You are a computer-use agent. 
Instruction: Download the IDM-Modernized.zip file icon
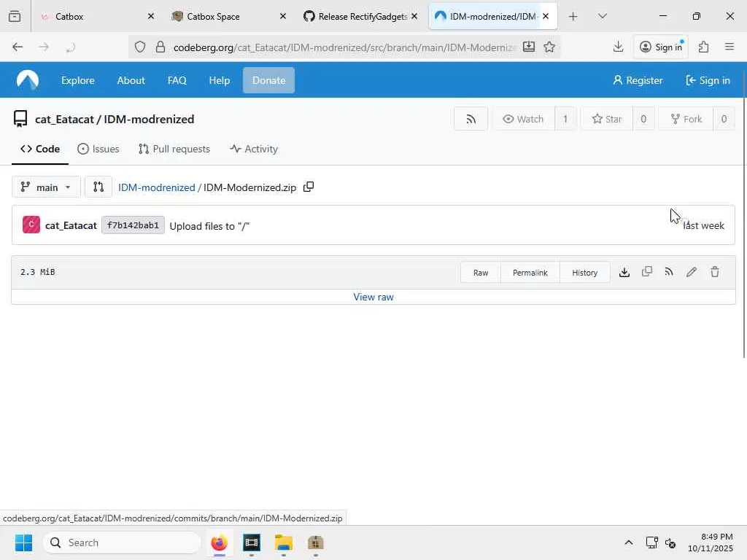click(x=624, y=273)
